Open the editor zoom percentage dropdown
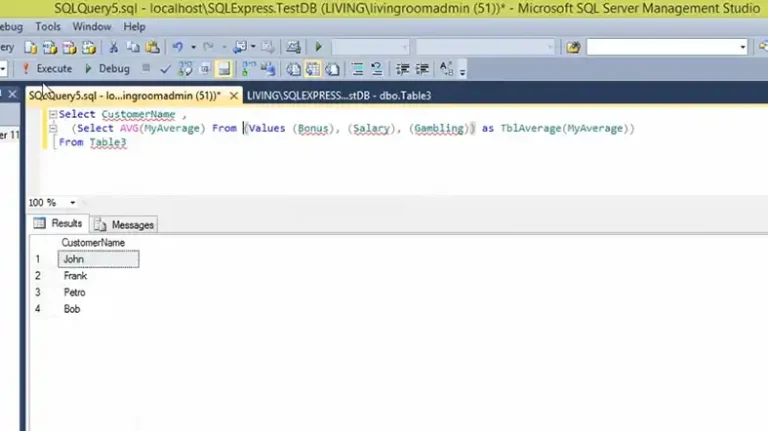The image size is (768, 431). tap(72, 203)
